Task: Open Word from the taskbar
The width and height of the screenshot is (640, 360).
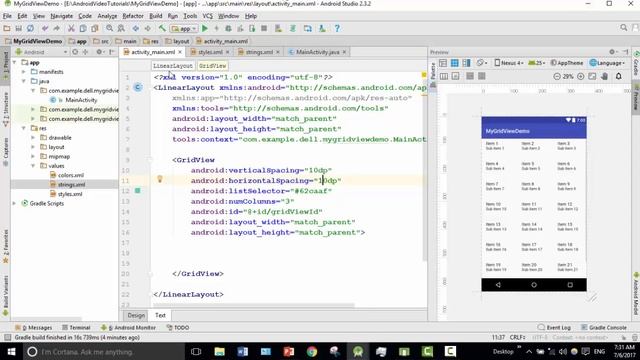Action: [242, 351]
